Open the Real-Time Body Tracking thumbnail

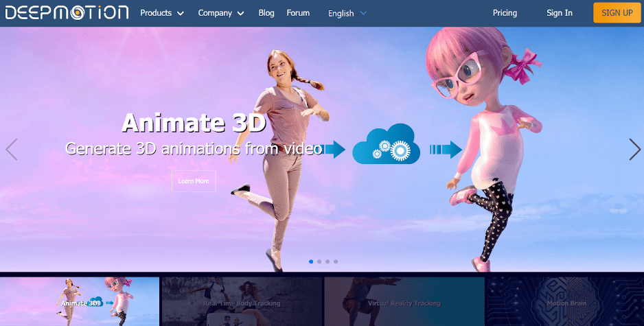[x=242, y=301]
